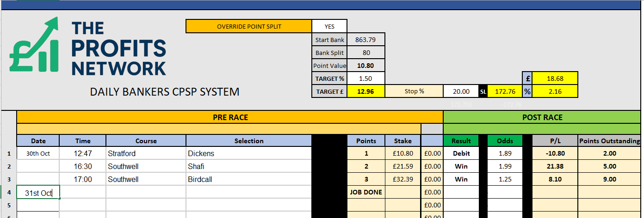Select the Stop % value 20.00
The width and height of the screenshot is (644, 218).
click(461, 91)
